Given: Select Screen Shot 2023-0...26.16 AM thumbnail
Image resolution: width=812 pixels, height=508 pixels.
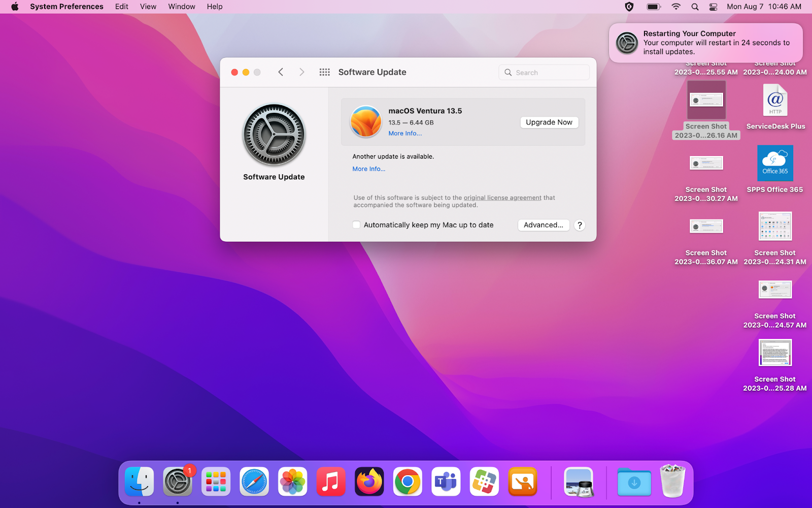Looking at the screenshot, I should [706, 100].
